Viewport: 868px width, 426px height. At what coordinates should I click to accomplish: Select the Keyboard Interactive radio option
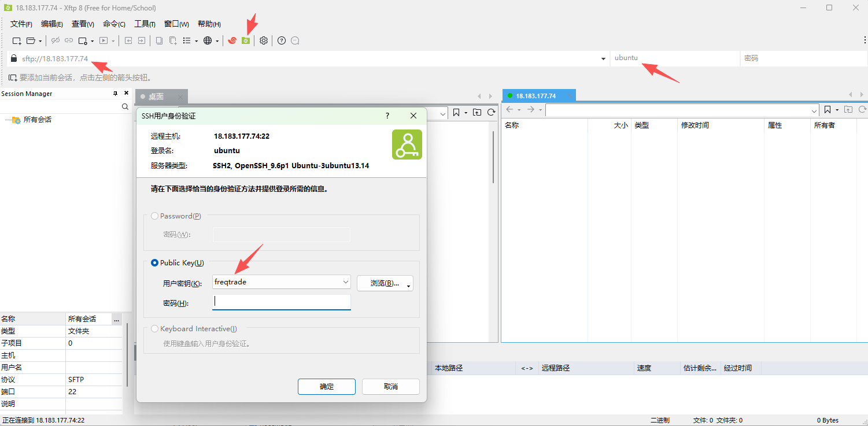pos(154,329)
